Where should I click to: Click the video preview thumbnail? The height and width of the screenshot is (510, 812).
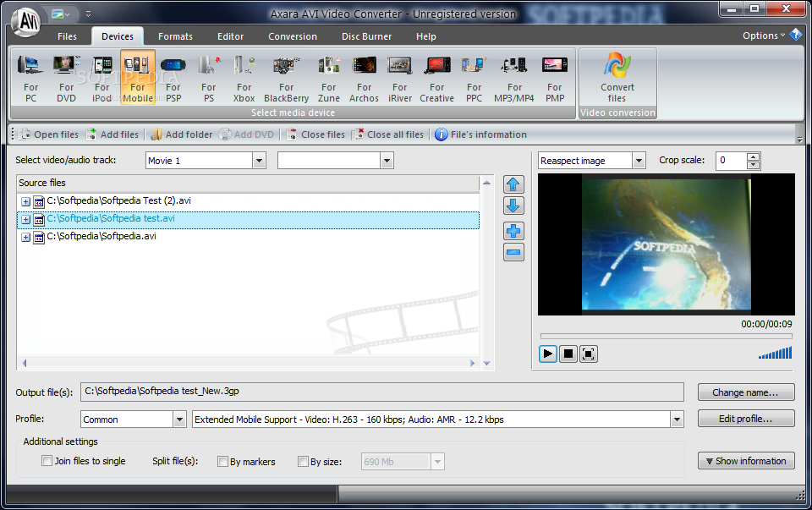coord(666,244)
